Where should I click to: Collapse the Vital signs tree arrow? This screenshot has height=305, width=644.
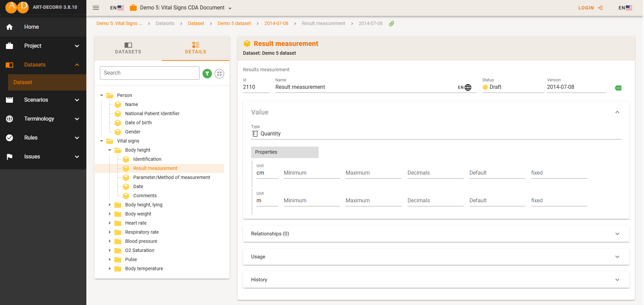(x=102, y=141)
